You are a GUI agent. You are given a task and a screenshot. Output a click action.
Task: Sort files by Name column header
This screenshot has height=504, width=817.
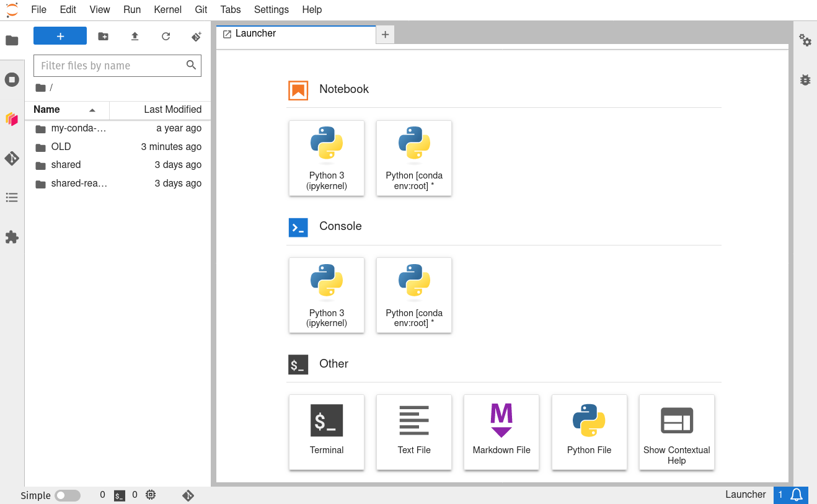pos(47,110)
